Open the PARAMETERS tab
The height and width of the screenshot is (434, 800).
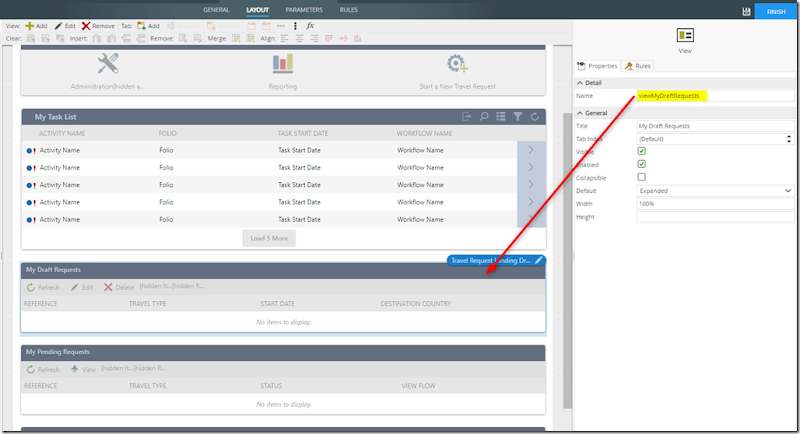tap(304, 10)
